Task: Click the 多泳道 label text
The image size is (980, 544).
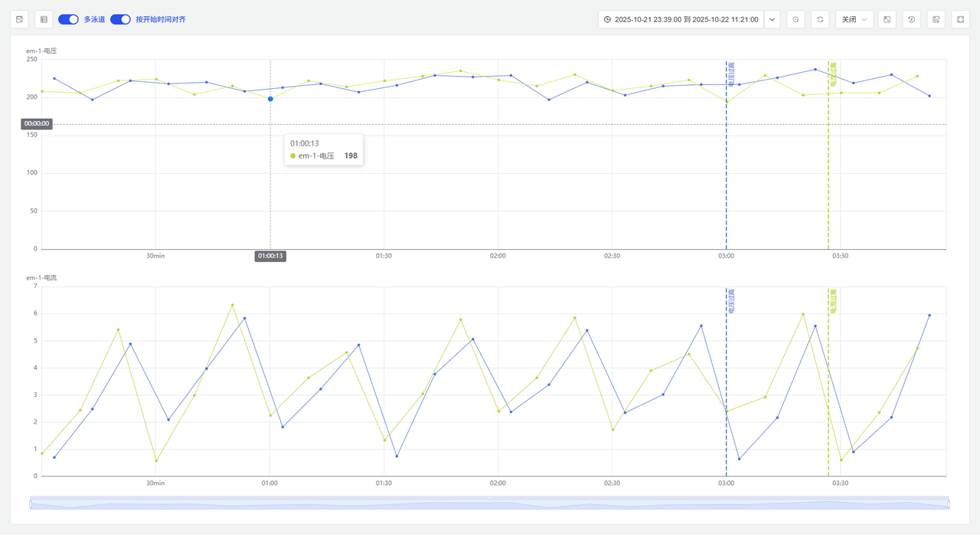Action: tap(93, 19)
